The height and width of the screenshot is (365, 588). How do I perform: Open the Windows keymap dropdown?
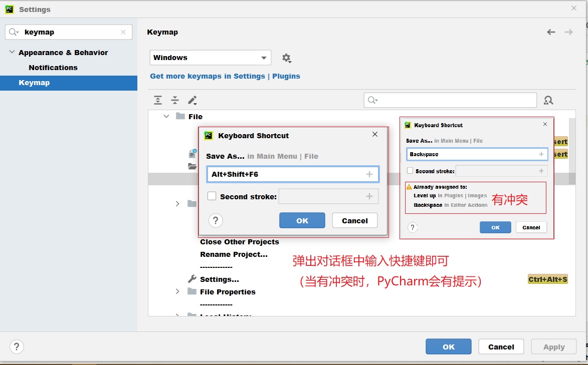pyautogui.click(x=211, y=58)
